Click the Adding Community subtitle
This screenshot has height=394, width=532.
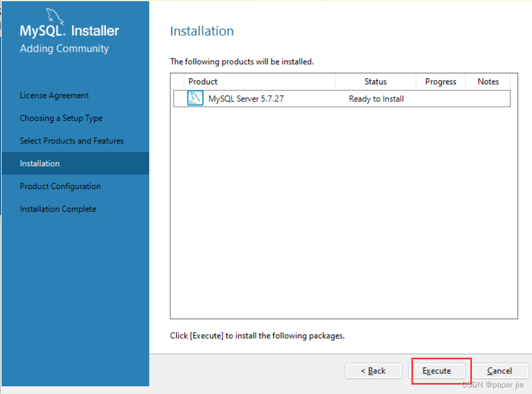coord(64,48)
